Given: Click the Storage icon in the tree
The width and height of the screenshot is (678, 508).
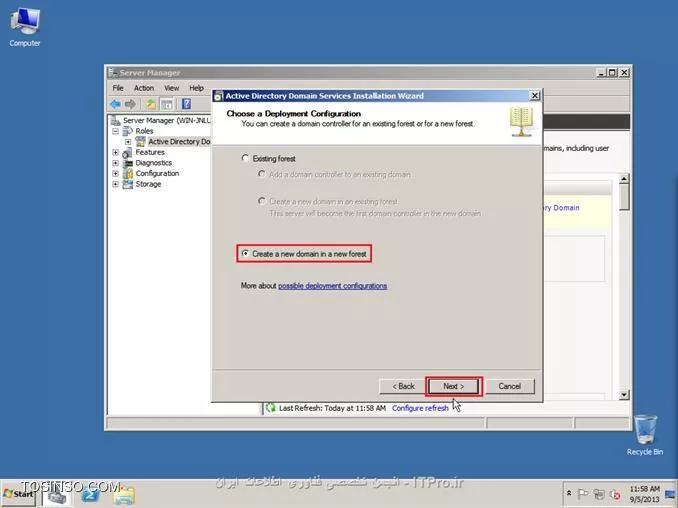Looking at the screenshot, I should (128, 184).
